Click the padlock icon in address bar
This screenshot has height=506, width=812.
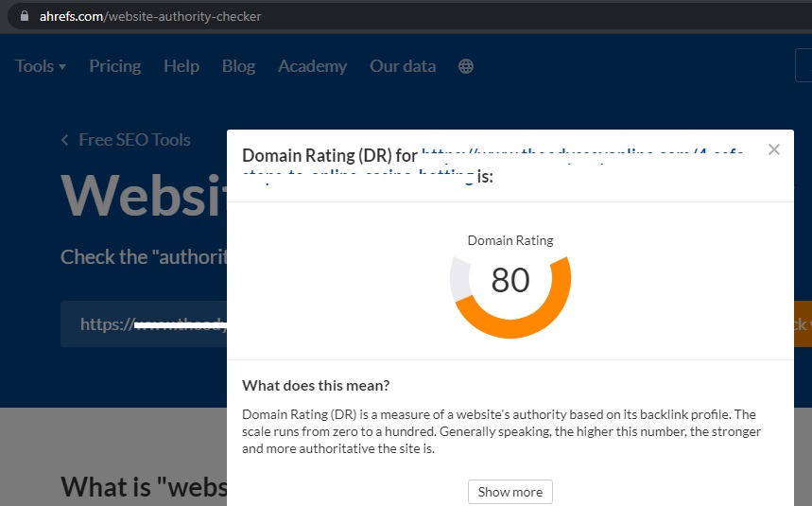(25, 16)
